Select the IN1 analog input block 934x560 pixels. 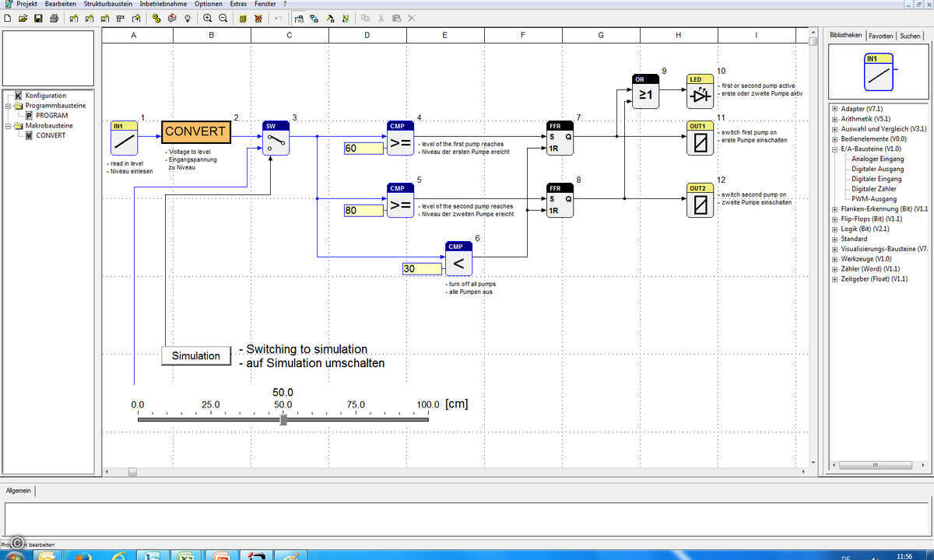coord(124,138)
